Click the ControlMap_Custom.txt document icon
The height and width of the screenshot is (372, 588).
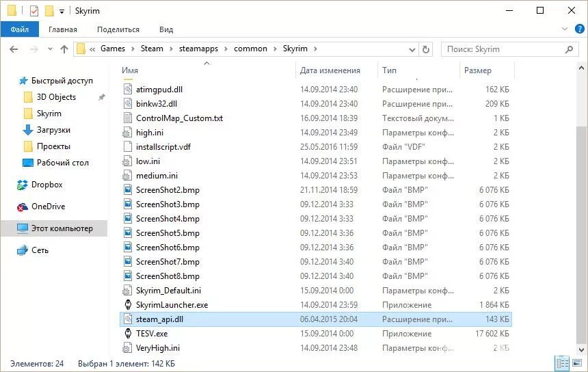(x=128, y=118)
